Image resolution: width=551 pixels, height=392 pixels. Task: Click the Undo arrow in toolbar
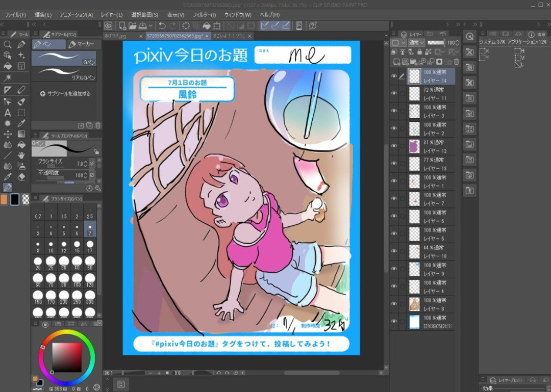pos(162,25)
